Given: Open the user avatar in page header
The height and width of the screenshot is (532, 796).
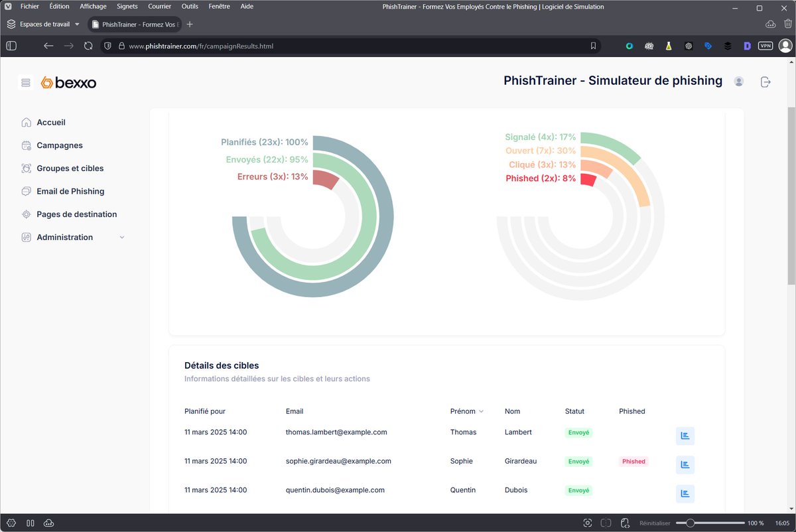Looking at the screenshot, I should click(x=739, y=82).
